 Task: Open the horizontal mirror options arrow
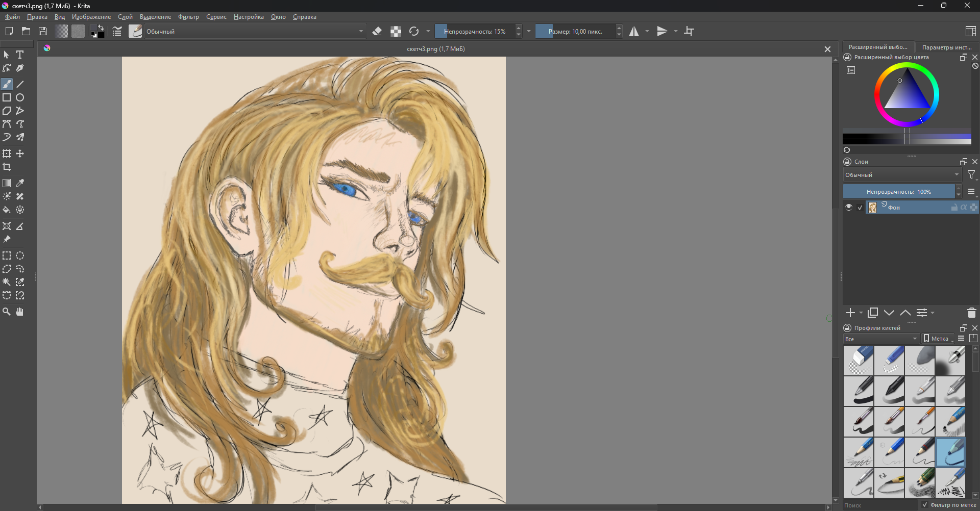point(647,31)
